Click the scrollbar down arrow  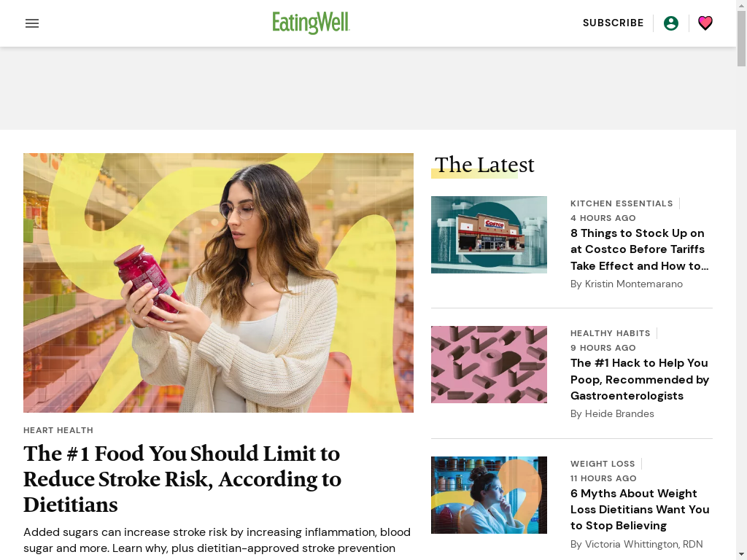click(741, 555)
